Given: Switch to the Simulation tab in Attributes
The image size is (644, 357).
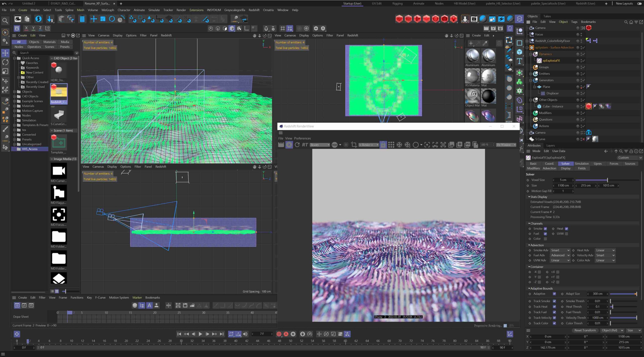Looking at the screenshot, I should point(581,164).
